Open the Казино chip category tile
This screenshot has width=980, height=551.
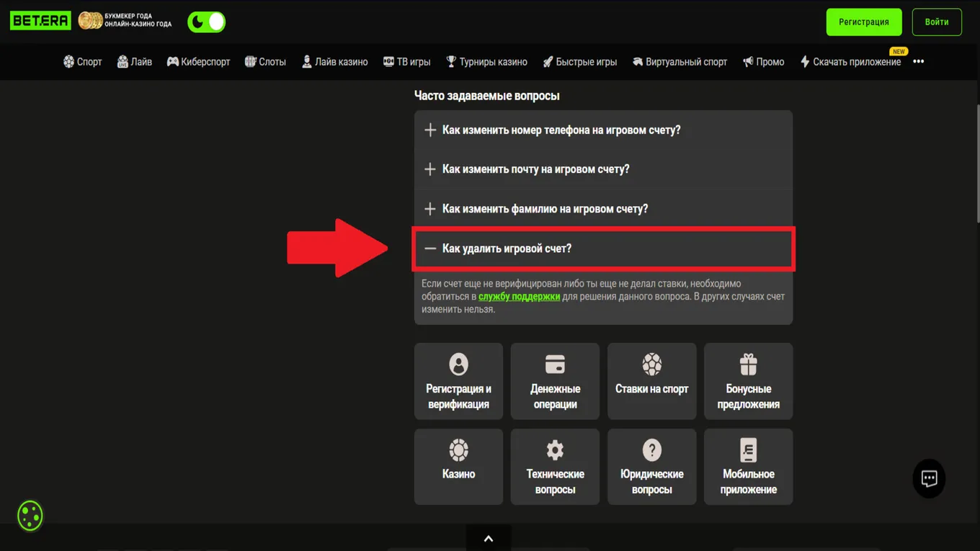click(458, 467)
